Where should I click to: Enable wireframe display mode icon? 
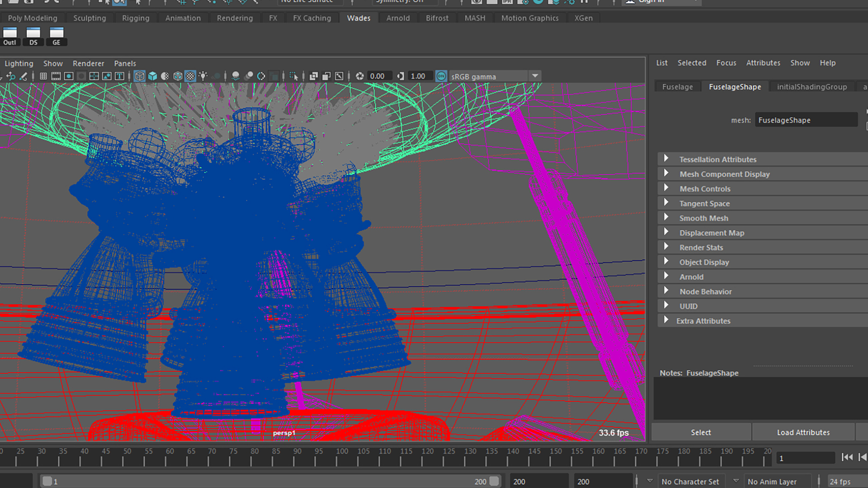[140, 76]
